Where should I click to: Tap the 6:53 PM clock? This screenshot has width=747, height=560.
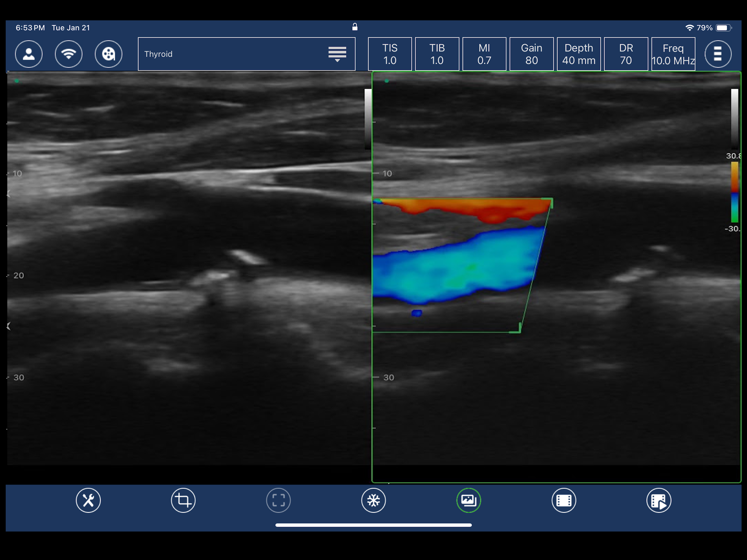click(x=30, y=28)
